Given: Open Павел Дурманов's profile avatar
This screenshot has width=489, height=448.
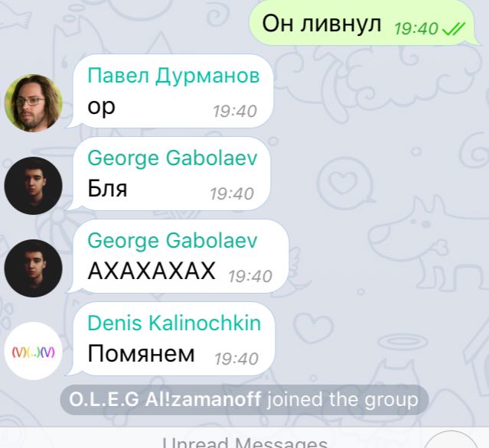Looking at the screenshot, I should tap(34, 103).
